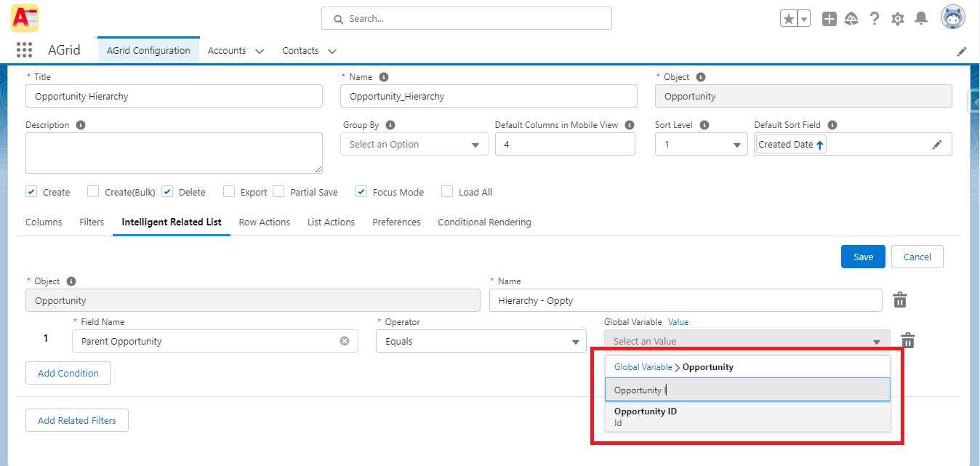Open the Help question mark icon
The image size is (980, 466).
(x=875, y=19)
